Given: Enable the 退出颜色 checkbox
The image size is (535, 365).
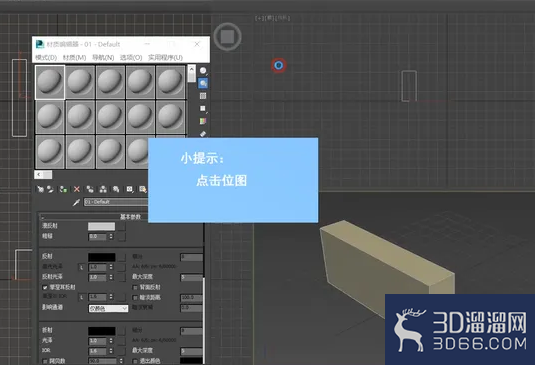Looking at the screenshot, I should point(135,361).
